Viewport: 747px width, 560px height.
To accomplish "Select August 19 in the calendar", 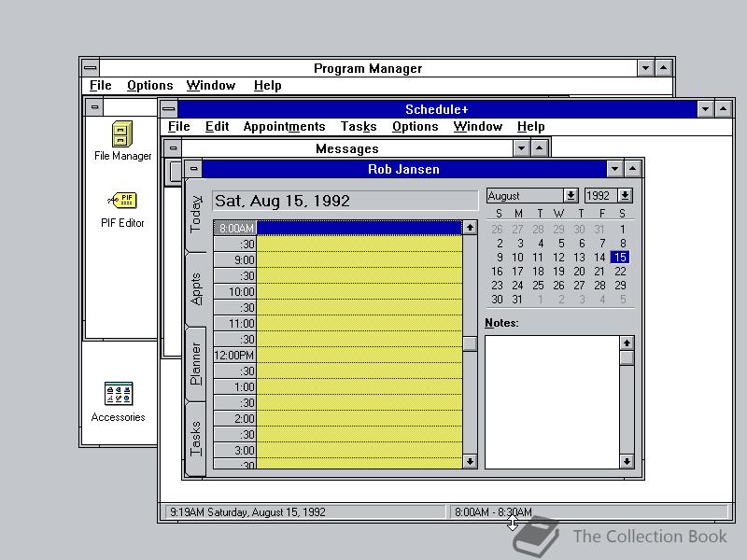I will pyautogui.click(x=558, y=272).
